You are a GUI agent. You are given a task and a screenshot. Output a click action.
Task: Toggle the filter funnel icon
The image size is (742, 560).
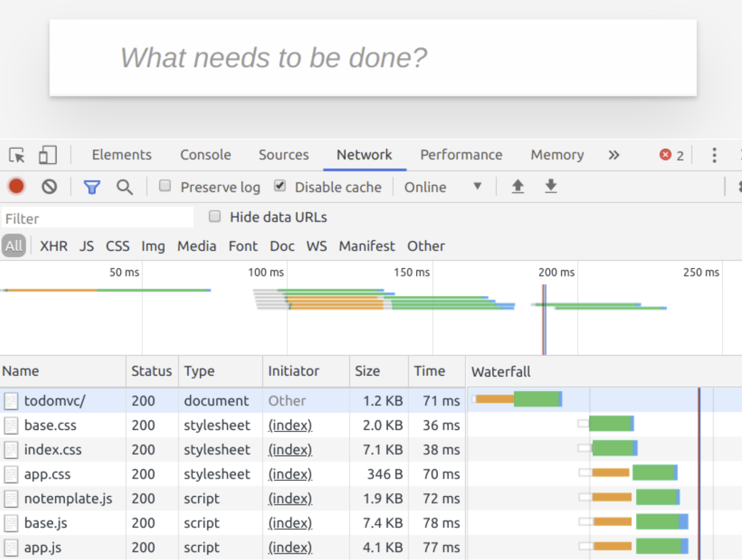92,187
